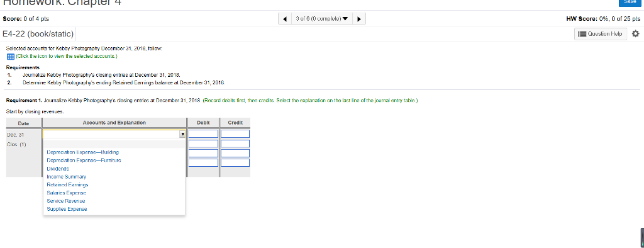This screenshot has width=644, height=248.
Task: Choose Depreciation Expense—Building from list
Action: pos(82,152)
